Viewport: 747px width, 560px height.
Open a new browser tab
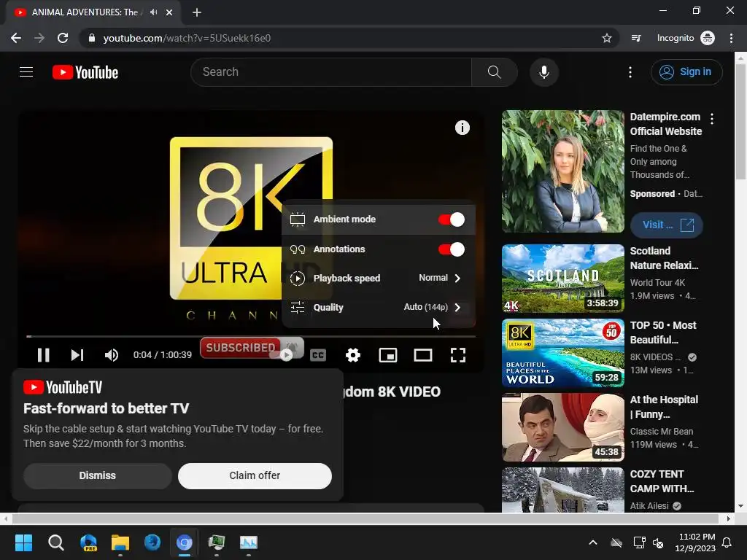pyautogui.click(x=197, y=12)
